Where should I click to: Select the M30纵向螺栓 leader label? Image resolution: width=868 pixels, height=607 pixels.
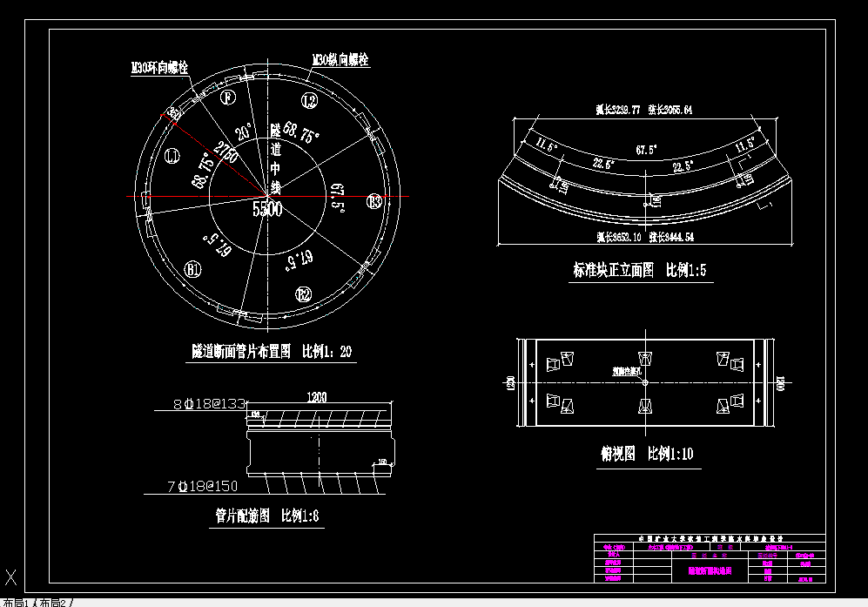340,60
